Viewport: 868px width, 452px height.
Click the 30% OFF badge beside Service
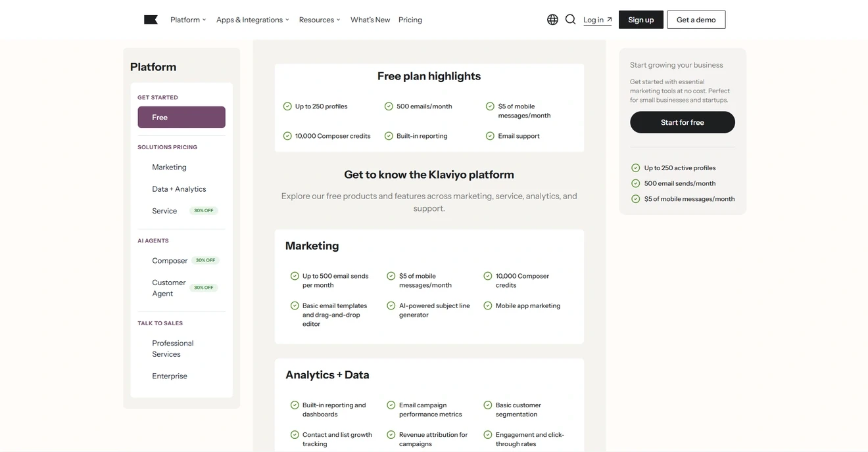click(x=204, y=211)
